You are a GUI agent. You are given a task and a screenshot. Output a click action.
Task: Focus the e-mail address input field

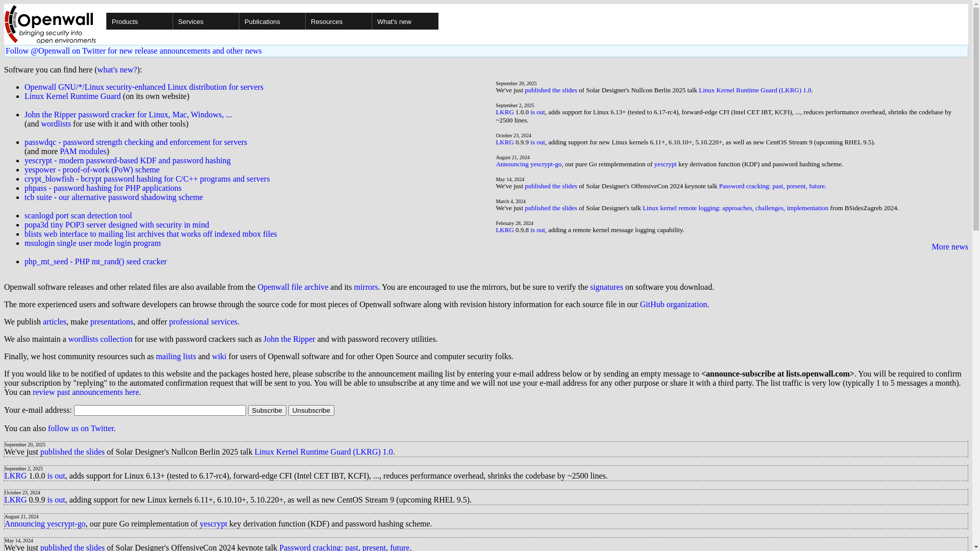click(x=160, y=410)
